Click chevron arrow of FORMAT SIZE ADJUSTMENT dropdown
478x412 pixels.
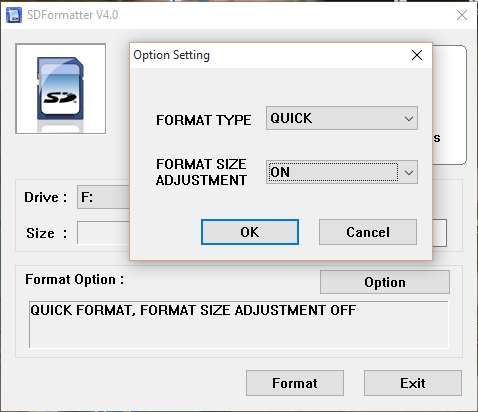409,173
